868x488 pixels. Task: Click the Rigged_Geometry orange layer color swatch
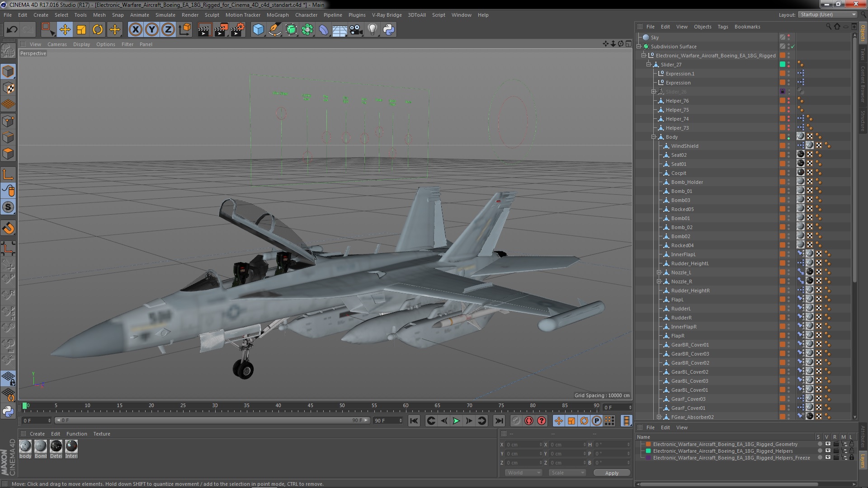click(648, 444)
